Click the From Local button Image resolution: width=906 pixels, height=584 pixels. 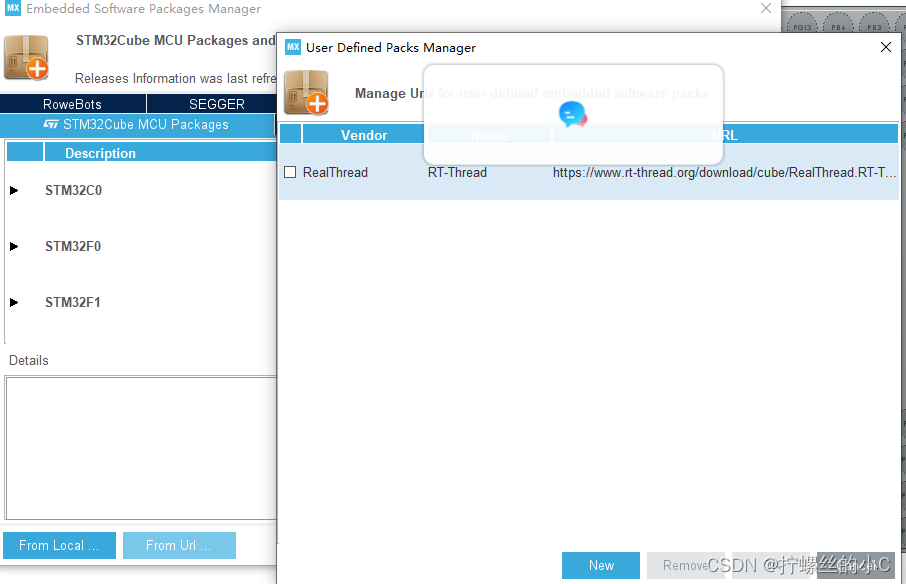[x=59, y=545]
